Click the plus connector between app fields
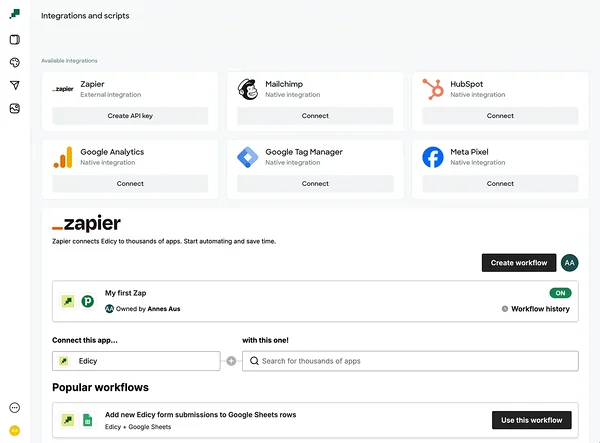This screenshot has height=443, width=600. [x=231, y=361]
